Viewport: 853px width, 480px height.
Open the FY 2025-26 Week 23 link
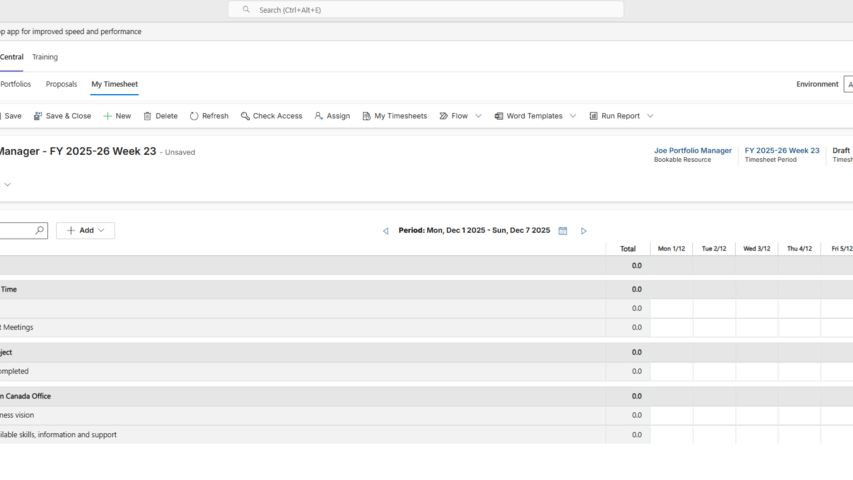782,151
